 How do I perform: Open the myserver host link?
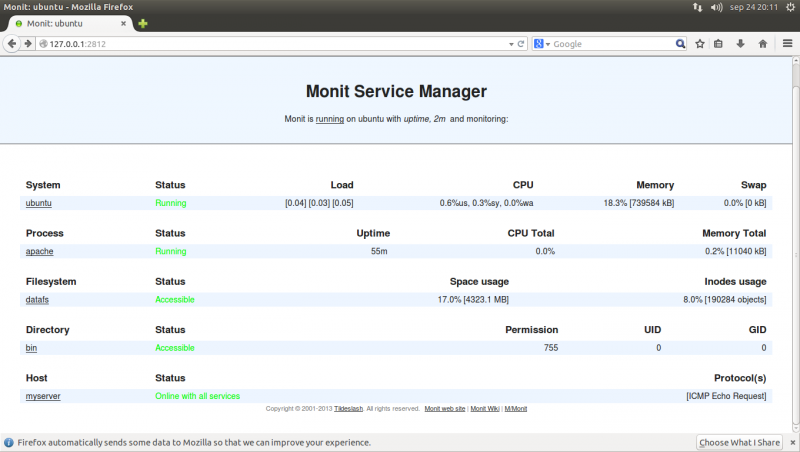(43, 396)
